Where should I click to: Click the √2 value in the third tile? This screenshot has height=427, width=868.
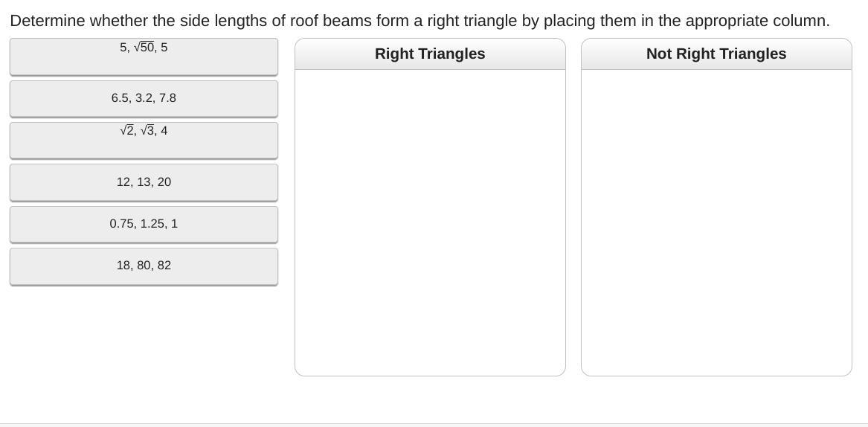point(127,131)
